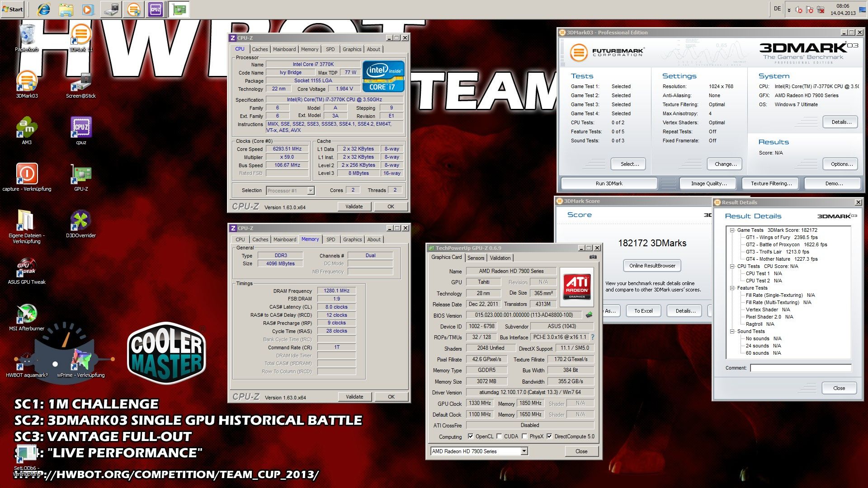Toggle the CUDA checkbox in GPU-Z
The image size is (868, 488).
pos(499,436)
